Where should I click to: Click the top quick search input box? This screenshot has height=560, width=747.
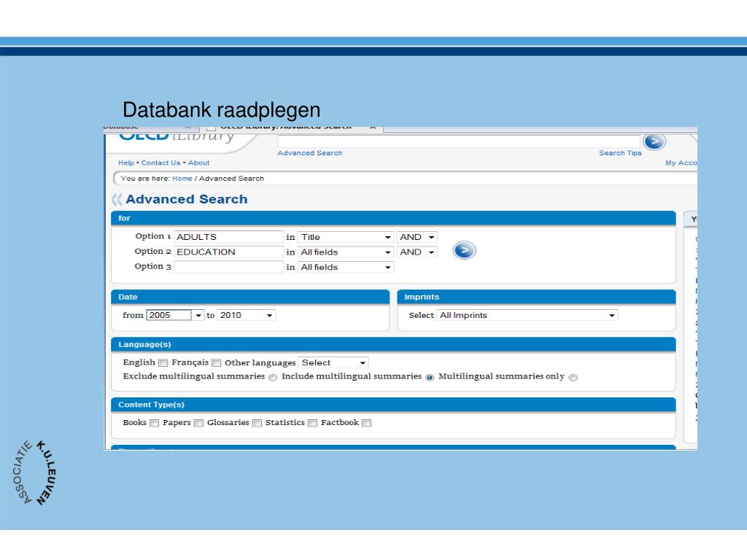(459, 141)
